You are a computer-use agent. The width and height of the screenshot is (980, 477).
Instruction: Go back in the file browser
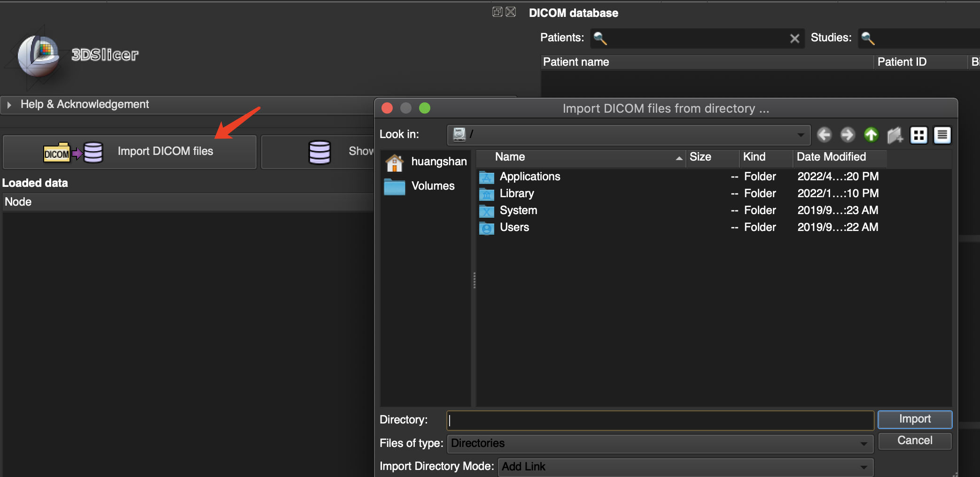[x=824, y=135]
